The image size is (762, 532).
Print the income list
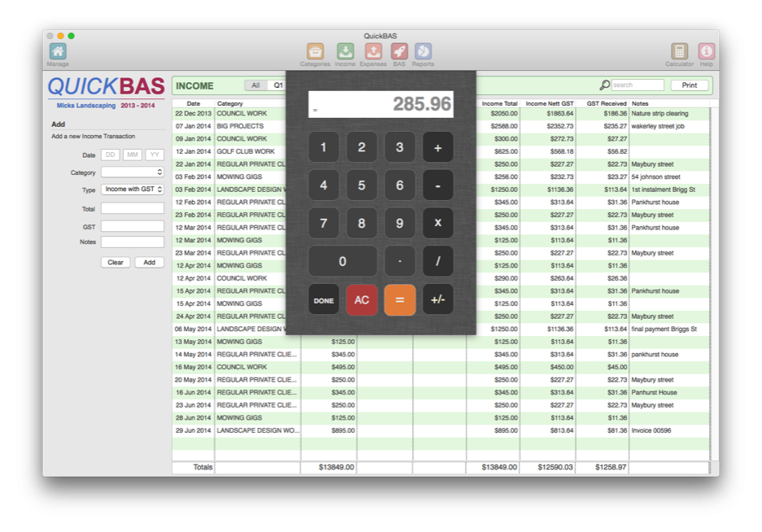click(x=690, y=85)
